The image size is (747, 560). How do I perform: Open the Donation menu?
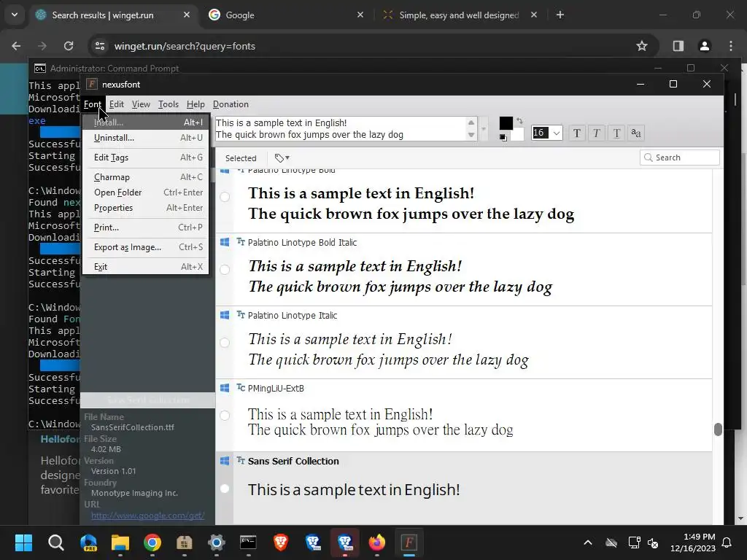click(x=231, y=104)
